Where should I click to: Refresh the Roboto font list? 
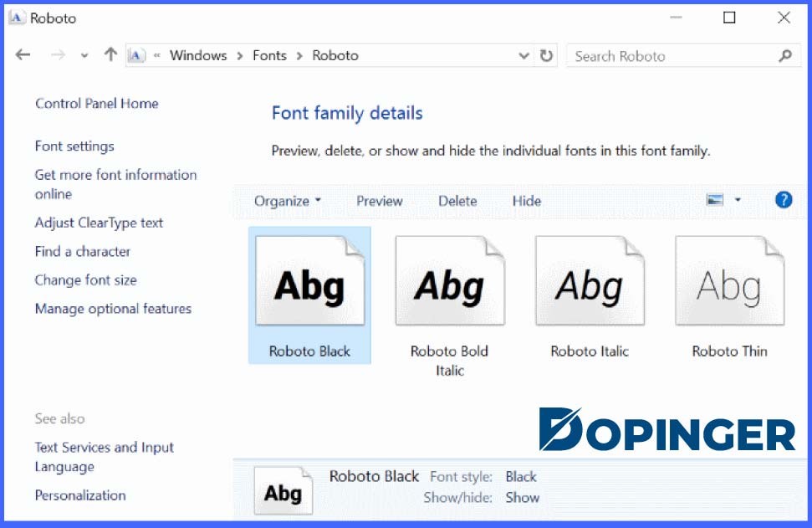tap(546, 55)
